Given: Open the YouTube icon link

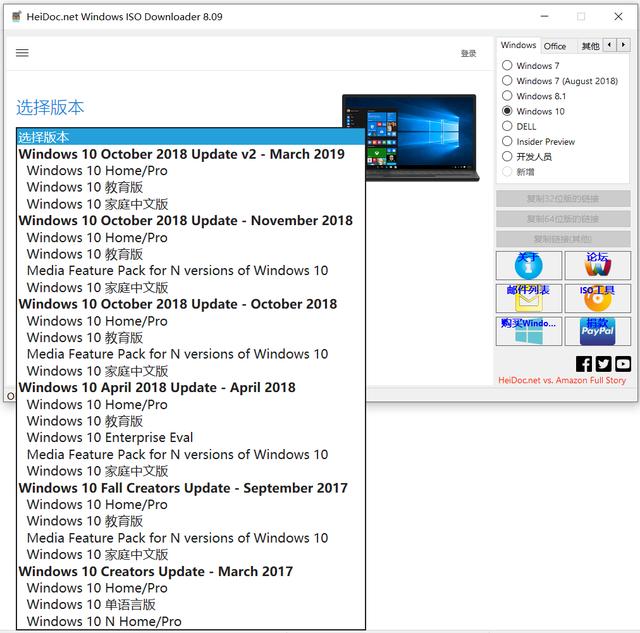Looking at the screenshot, I should (x=623, y=364).
